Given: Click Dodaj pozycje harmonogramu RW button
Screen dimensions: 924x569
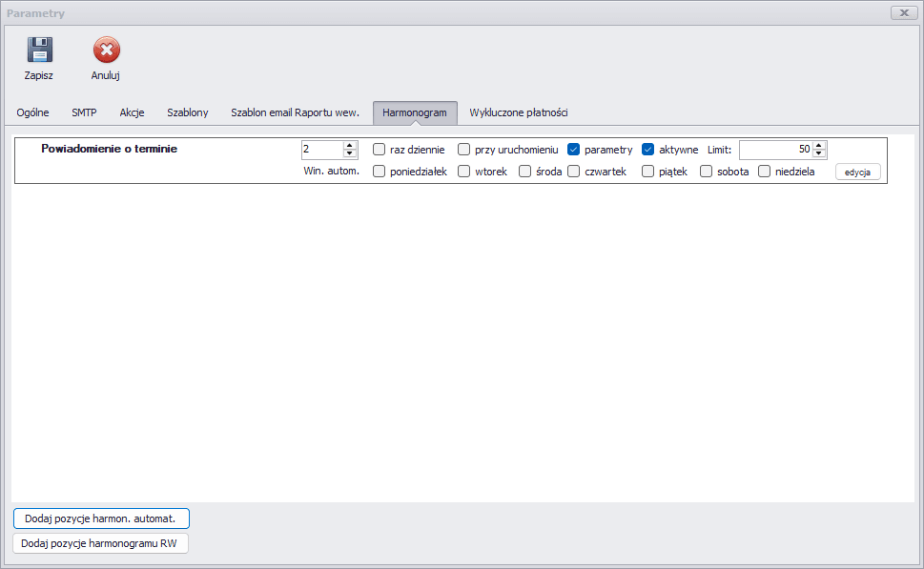Looking at the screenshot, I should (x=100, y=543).
